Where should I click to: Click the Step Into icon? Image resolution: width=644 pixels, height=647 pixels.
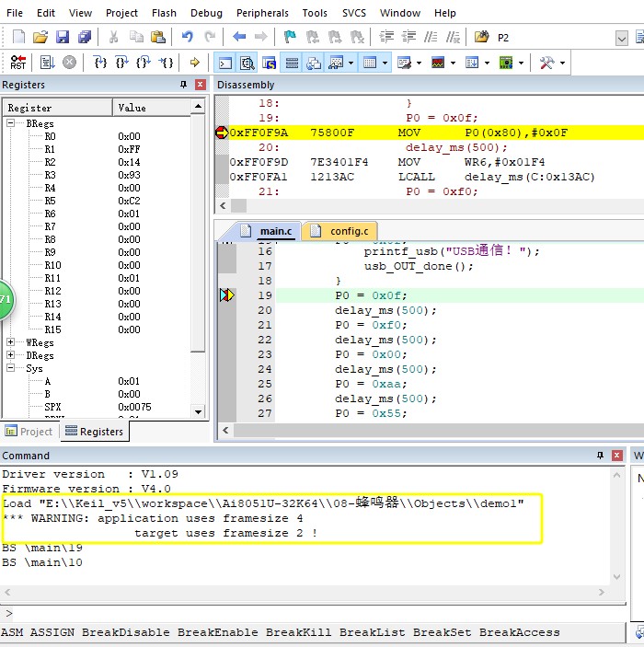pyautogui.click(x=100, y=63)
